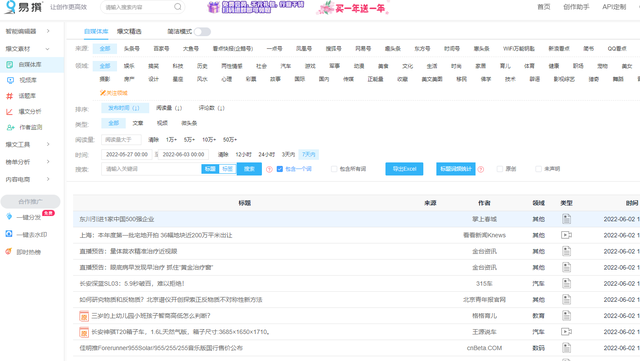640x361 pixels.
Task: Select the highlighted 标题 search-scope toggle
Action: 210,169
